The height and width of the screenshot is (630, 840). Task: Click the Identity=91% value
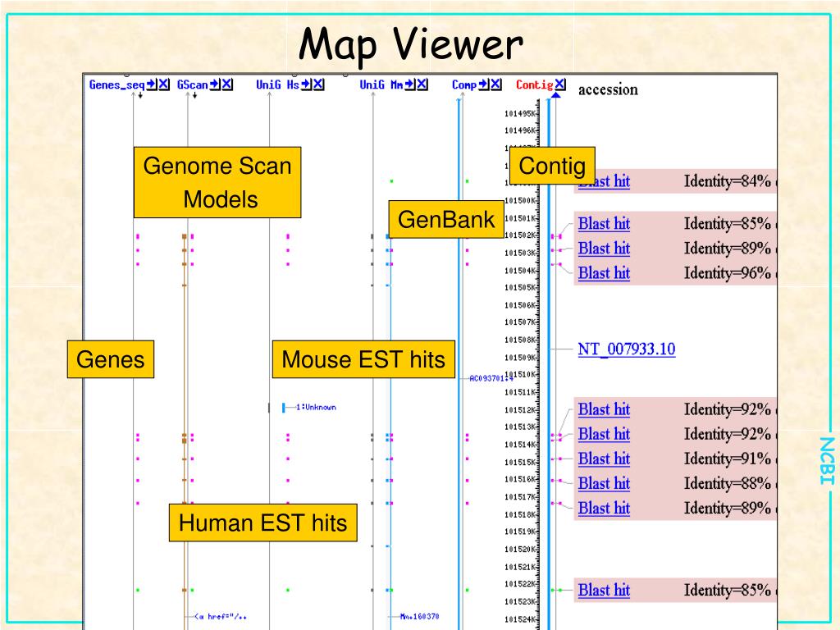click(728, 459)
